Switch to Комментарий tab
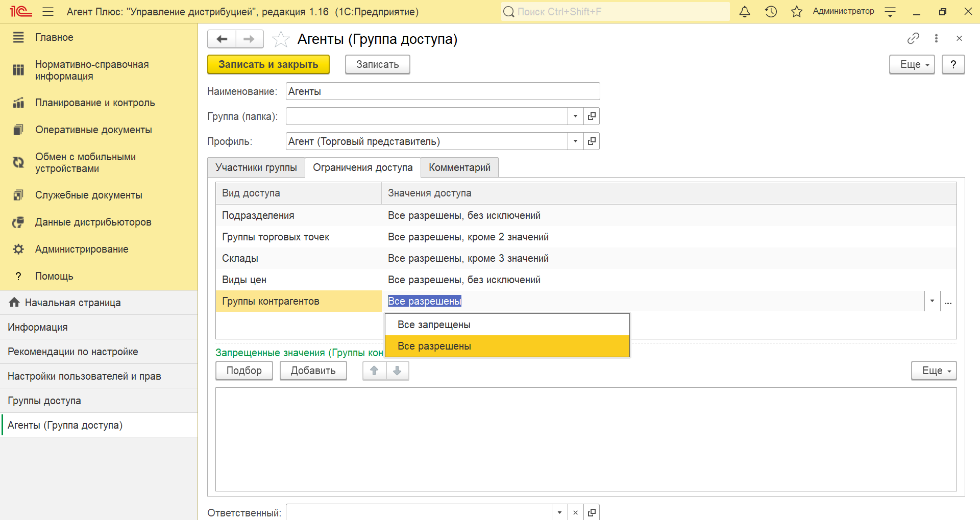The image size is (980, 520). [459, 168]
